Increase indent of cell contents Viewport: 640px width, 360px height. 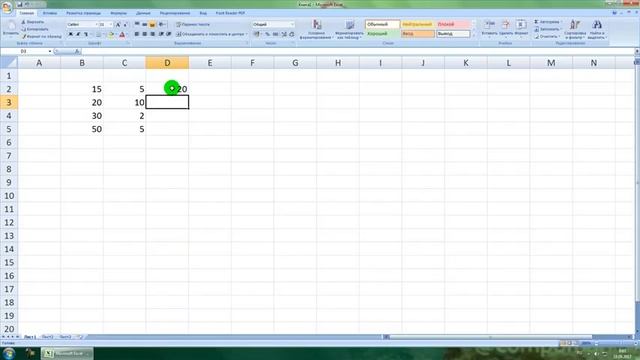[x=168, y=34]
